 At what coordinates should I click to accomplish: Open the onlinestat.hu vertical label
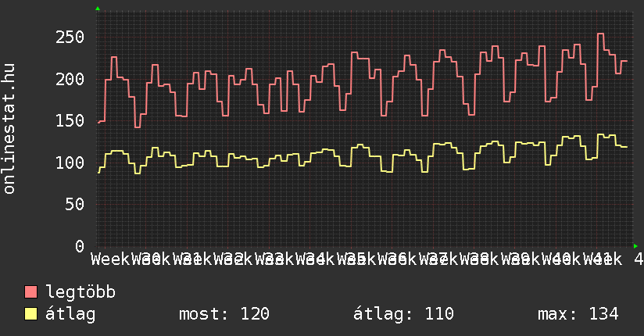coord(10,129)
